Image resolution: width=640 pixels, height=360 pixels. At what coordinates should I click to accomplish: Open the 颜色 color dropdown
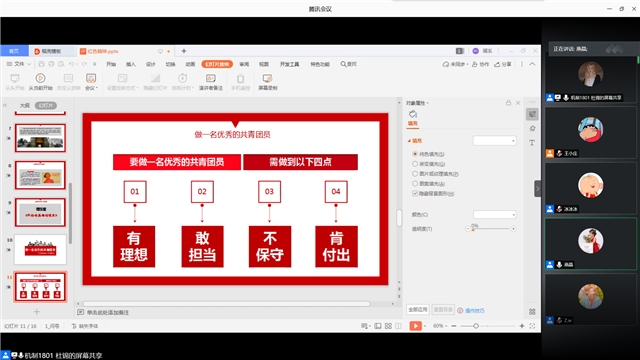click(494, 214)
